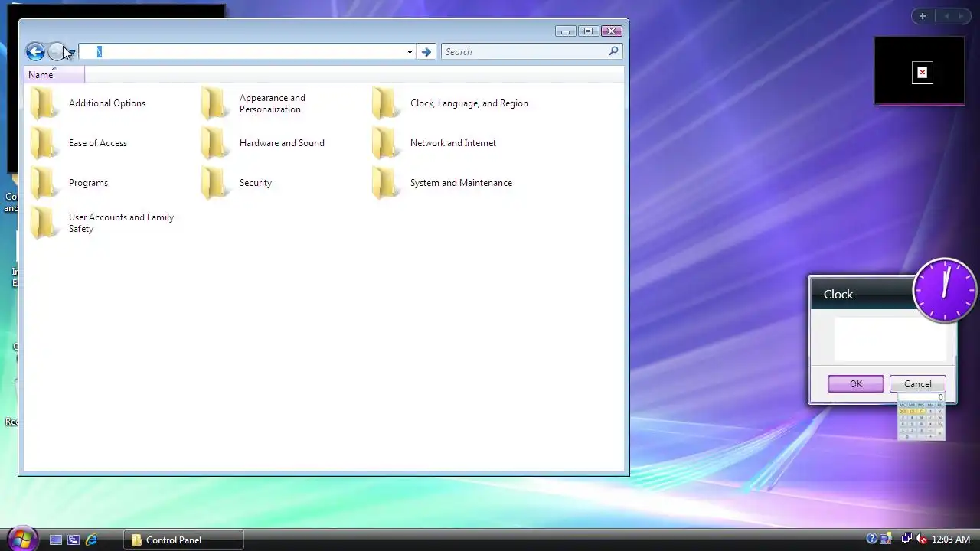Click the white text area in Clock dialog
The image size is (980, 551).
click(x=890, y=339)
